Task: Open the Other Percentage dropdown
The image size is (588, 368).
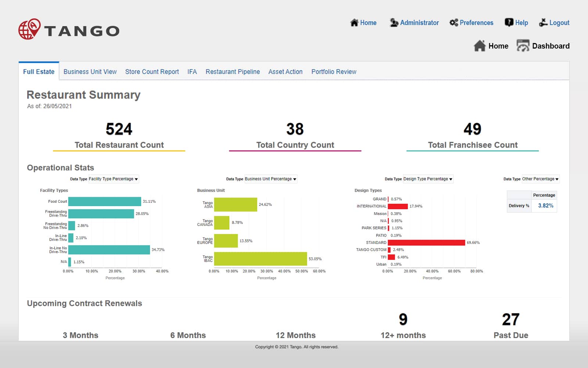Action: pyautogui.click(x=541, y=179)
